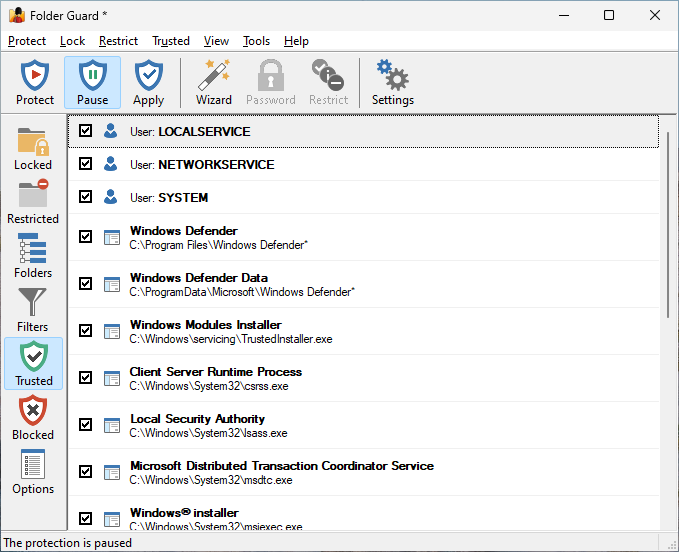The width and height of the screenshot is (679, 552).
Task: Click the program icon beside Windows Defender
Action: [x=112, y=237]
